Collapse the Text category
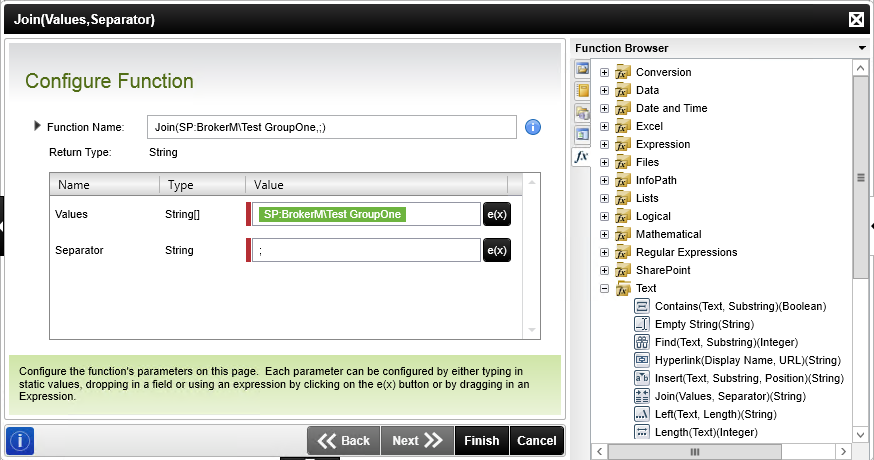This screenshot has width=874, height=460. (x=604, y=288)
